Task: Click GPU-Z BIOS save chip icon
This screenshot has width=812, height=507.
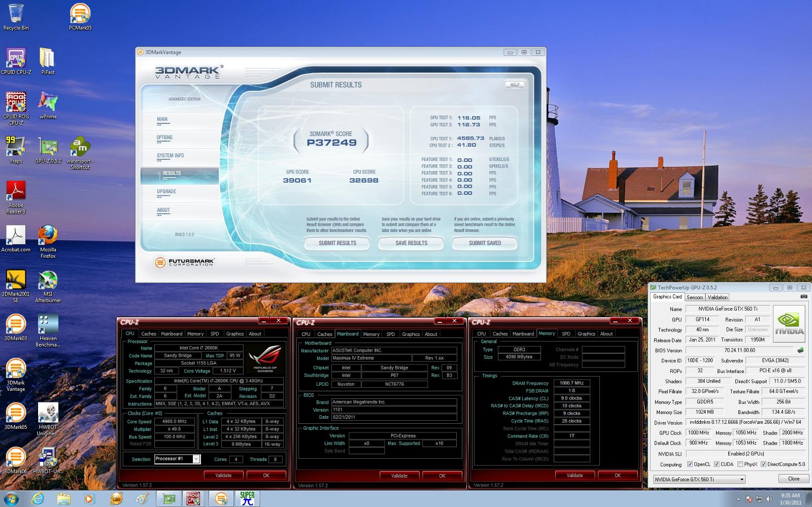Action: pyautogui.click(x=801, y=350)
